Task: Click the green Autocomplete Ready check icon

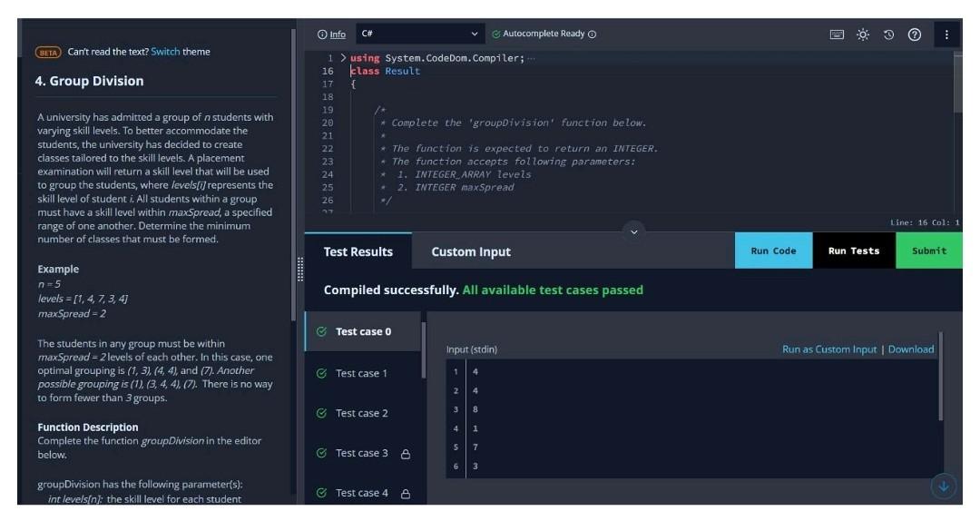Action: 496,34
